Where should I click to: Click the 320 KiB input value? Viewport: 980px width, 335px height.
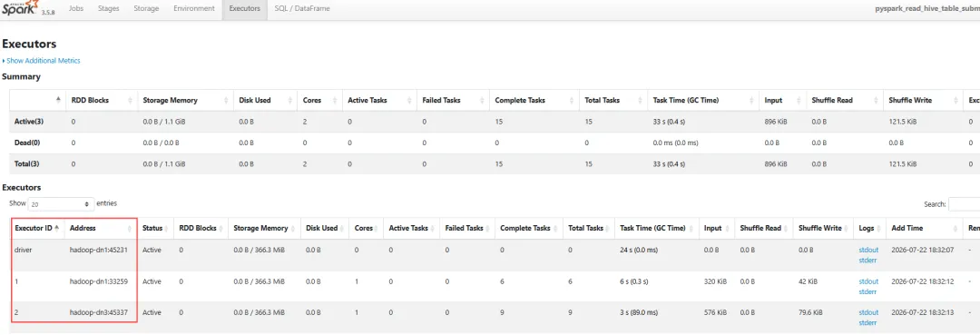point(715,281)
